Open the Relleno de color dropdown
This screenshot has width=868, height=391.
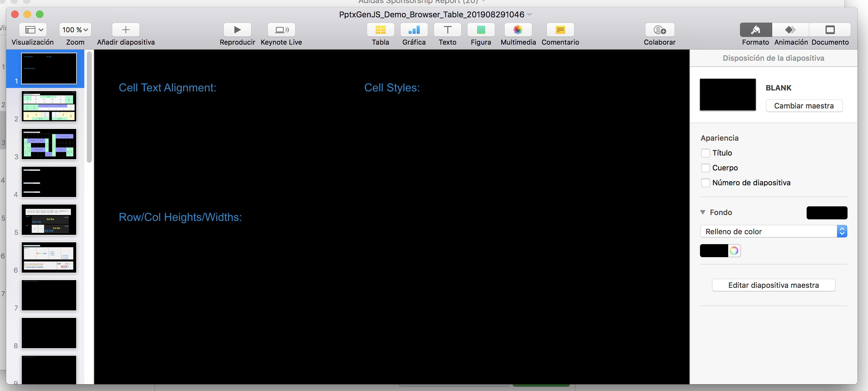pyautogui.click(x=773, y=231)
